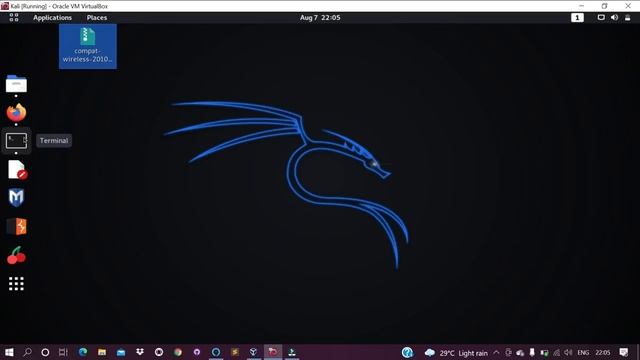The height and width of the screenshot is (360, 640).
Task: Open Windows network Wi-Fi tray icon
Action: click(556, 353)
